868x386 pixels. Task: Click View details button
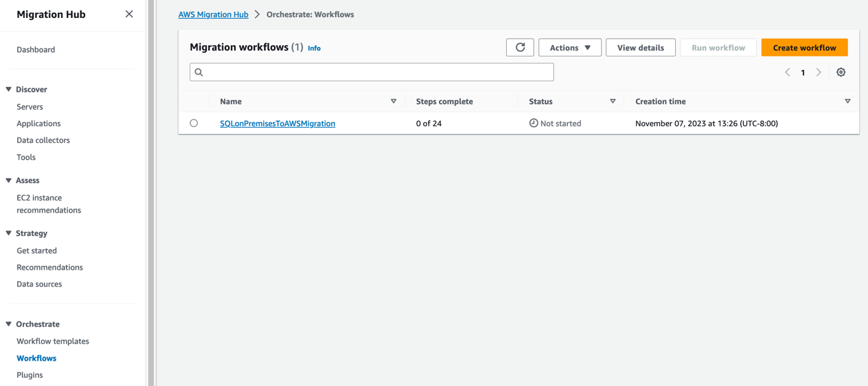click(641, 47)
